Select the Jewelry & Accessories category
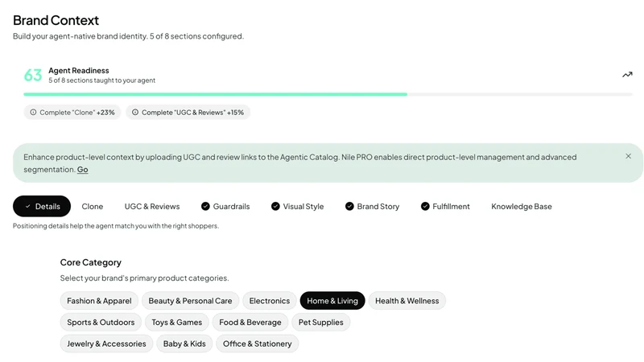Viewport: 644px width, 362px height. (106, 343)
